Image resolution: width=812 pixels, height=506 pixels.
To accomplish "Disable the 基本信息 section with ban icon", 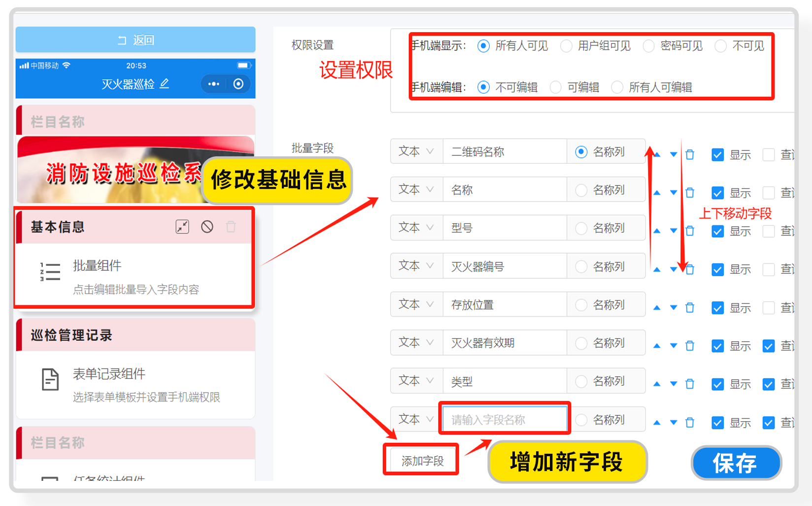I will pos(207,227).
